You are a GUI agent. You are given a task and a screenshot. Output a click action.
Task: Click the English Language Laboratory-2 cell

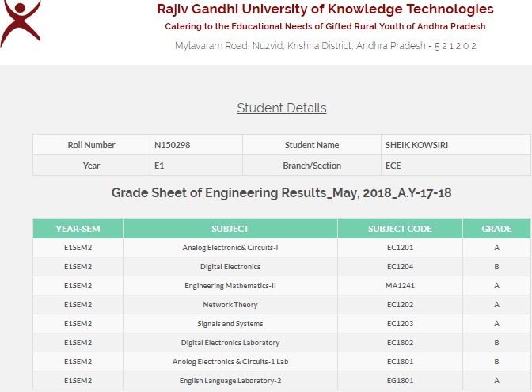(x=230, y=381)
